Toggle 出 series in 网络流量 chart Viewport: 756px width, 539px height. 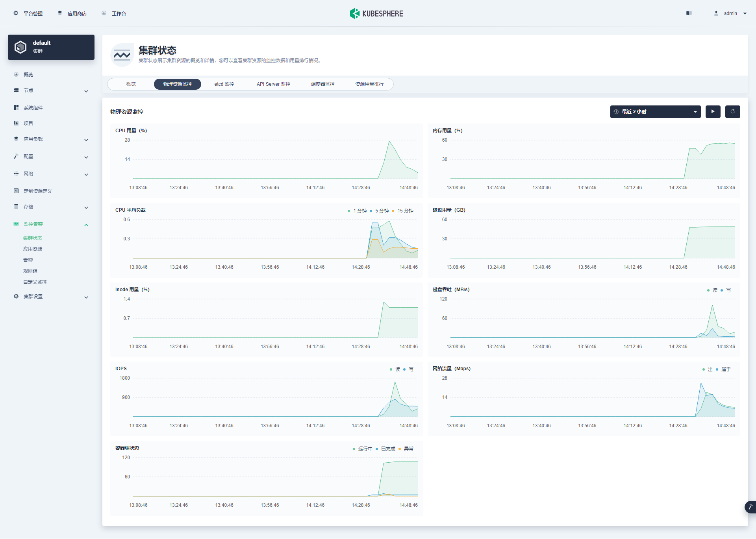pyautogui.click(x=708, y=369)
